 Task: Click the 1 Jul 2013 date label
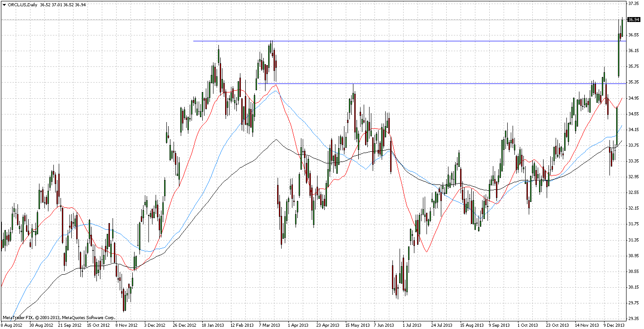(x=412, y=325)
